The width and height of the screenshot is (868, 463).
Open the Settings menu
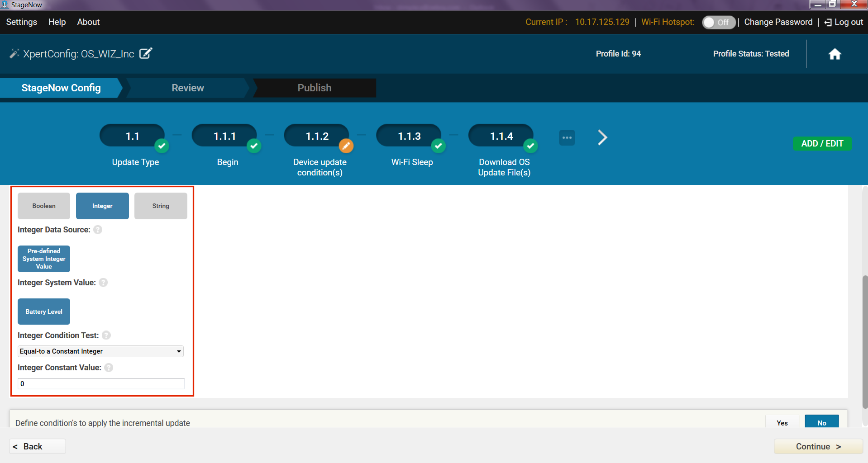tap(22, 22)
